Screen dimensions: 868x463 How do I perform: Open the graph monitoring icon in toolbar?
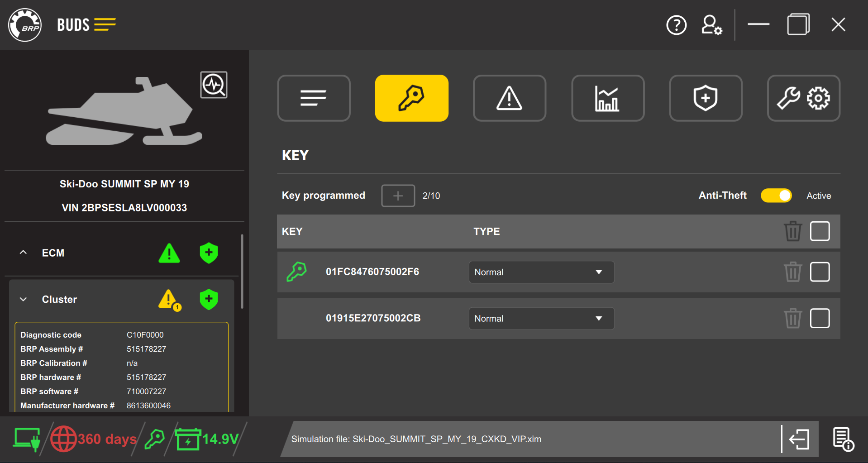607,98
